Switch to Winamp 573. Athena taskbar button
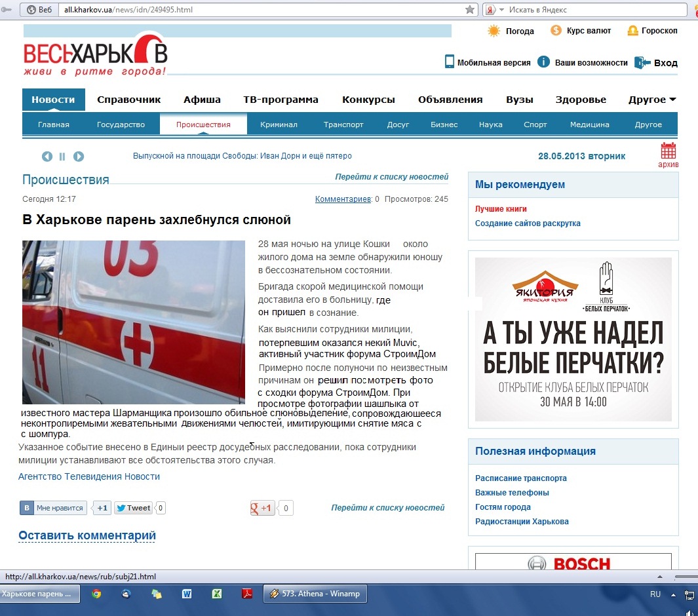The width and height of the screenshot is (698, 616). pyautogui.click(x=315, y=594)
